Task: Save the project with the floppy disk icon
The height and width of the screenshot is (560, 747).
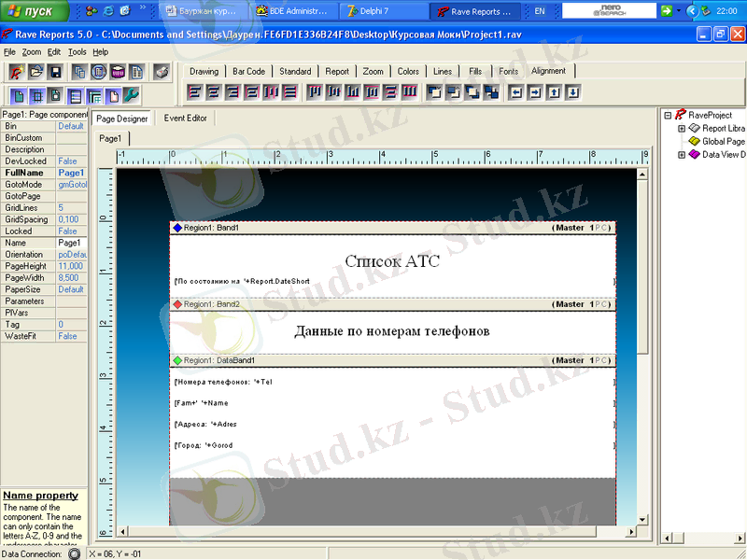Action: 55,72
